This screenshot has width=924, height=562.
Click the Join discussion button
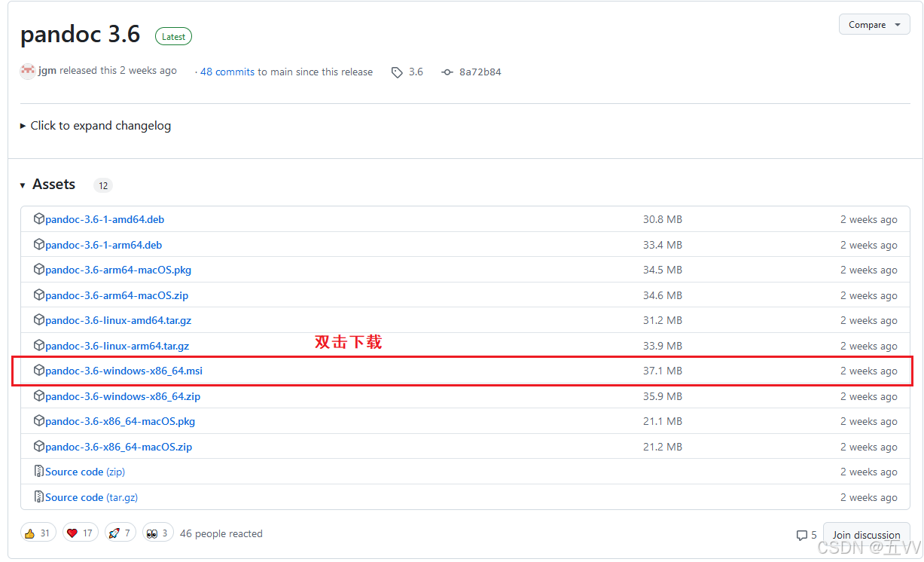[867, 535]
